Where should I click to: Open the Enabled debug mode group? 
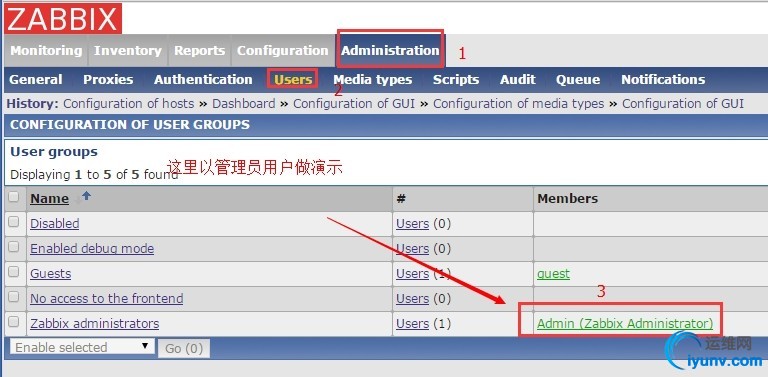(92, 248)
